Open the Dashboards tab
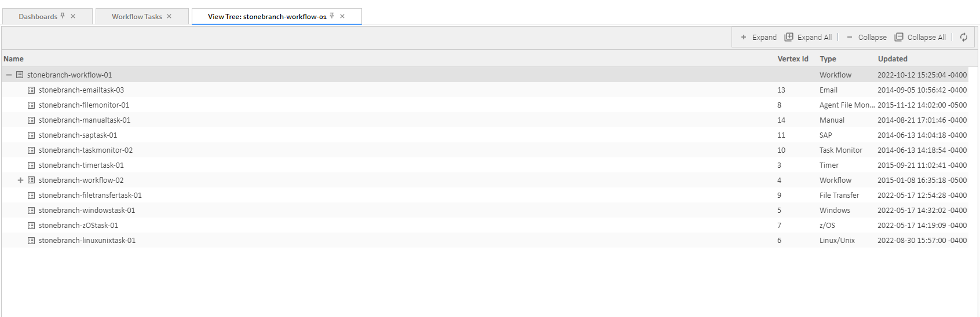This screenshot has height=317, width=980. pos(38,16)
